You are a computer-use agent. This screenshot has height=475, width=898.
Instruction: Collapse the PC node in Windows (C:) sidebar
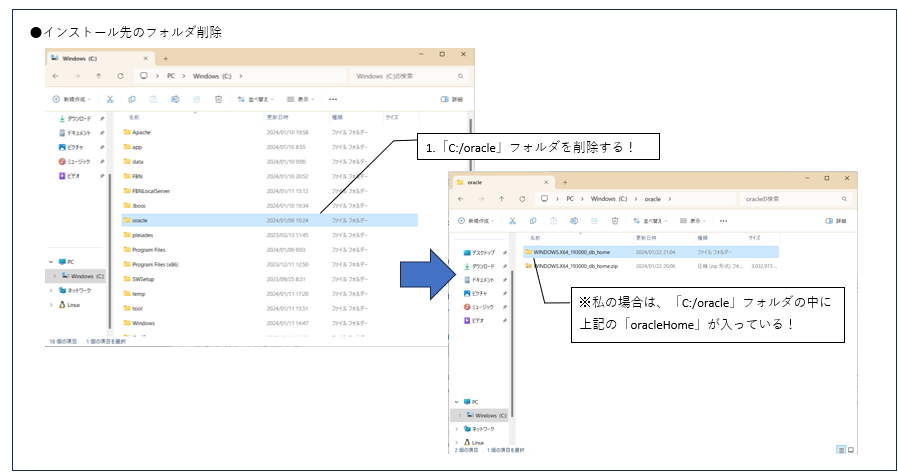[51, 262]
